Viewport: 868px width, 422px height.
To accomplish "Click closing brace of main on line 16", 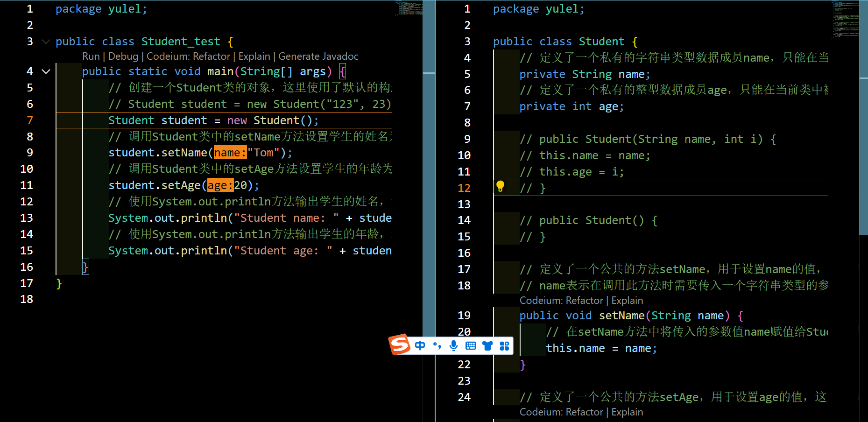I will [x=85, y=267].
